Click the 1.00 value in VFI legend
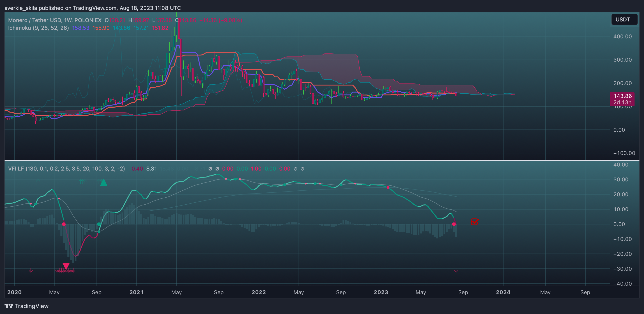This screenshot has height=314, width=644. point(256,169)
